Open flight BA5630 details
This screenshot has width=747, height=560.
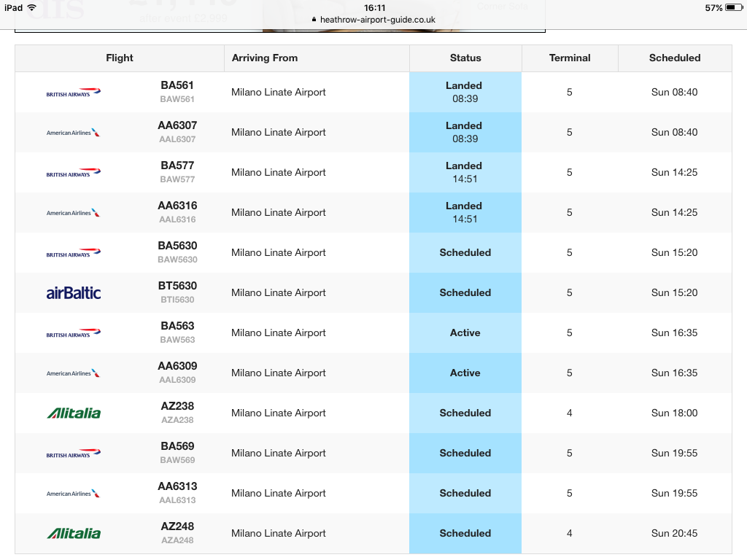click(177, 245)
